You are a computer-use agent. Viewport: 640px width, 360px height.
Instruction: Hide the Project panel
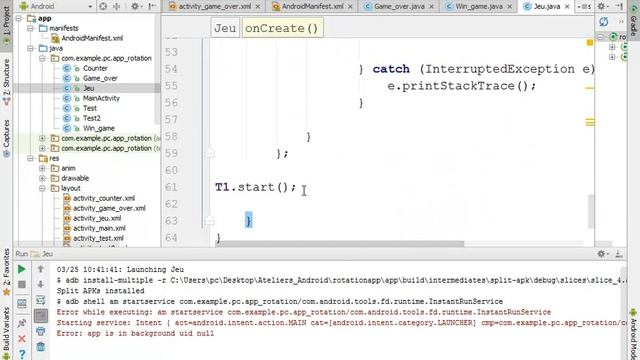point(152,6)
